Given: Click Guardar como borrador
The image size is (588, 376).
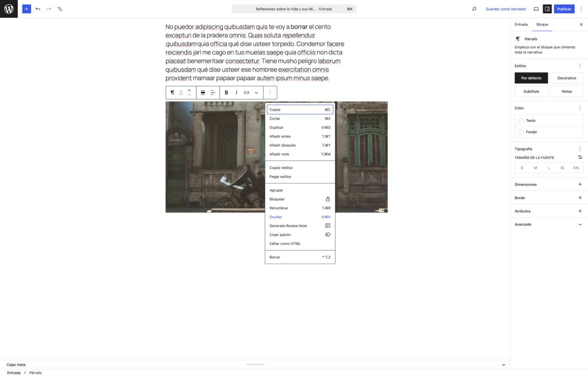Looking at the screenshot, I should [x=506, y=8].
